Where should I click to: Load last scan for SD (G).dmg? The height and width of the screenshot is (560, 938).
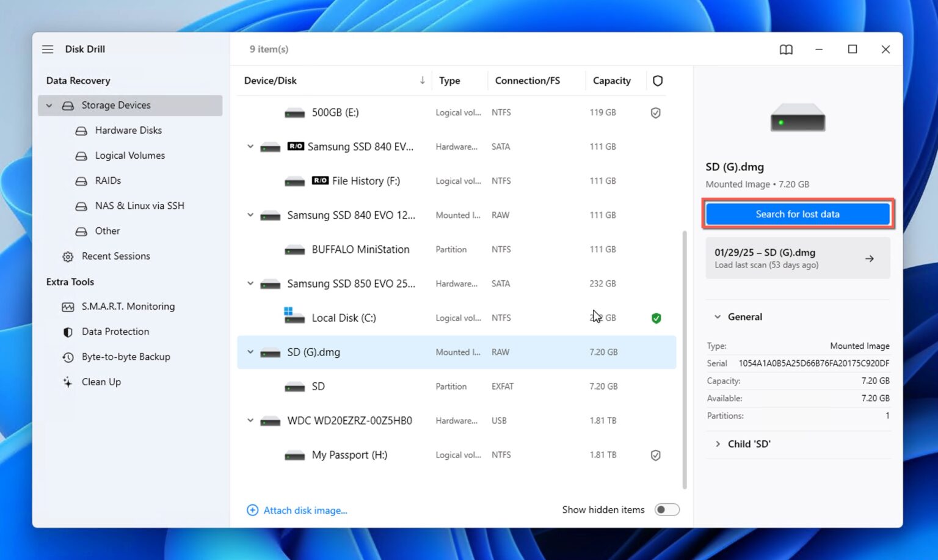click(x=798, y=258)
